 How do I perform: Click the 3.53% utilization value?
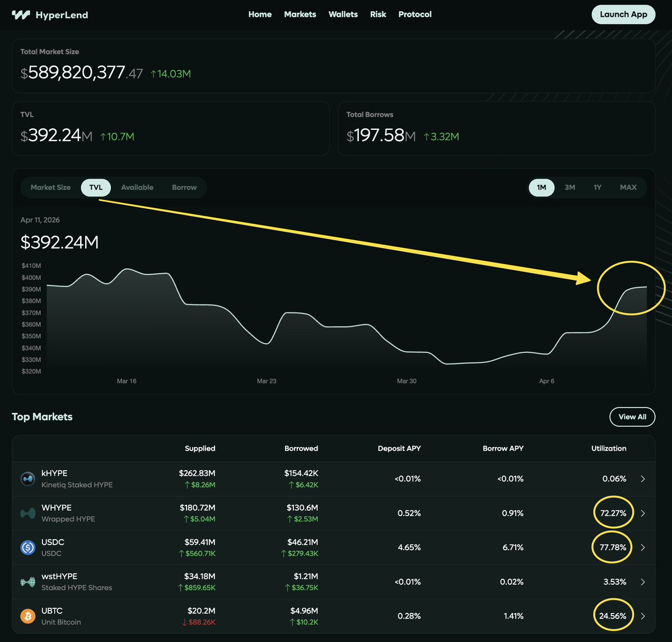tap(615, 582)
